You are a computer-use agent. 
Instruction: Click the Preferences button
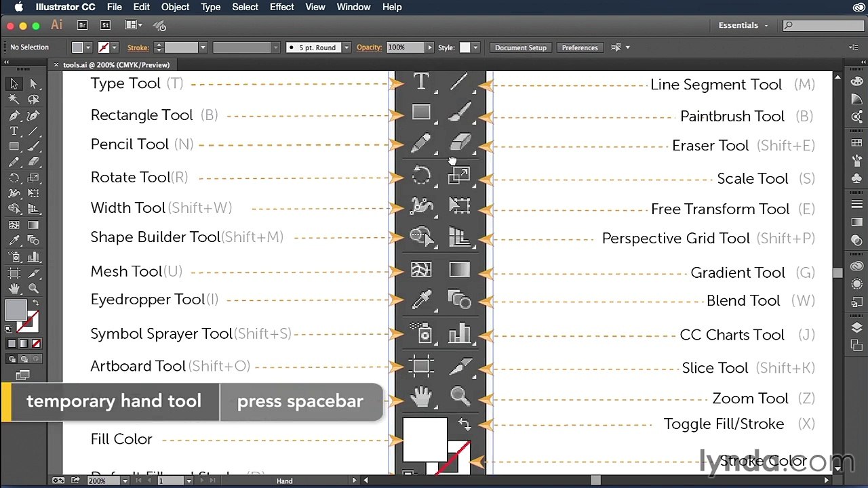[580, 47]
